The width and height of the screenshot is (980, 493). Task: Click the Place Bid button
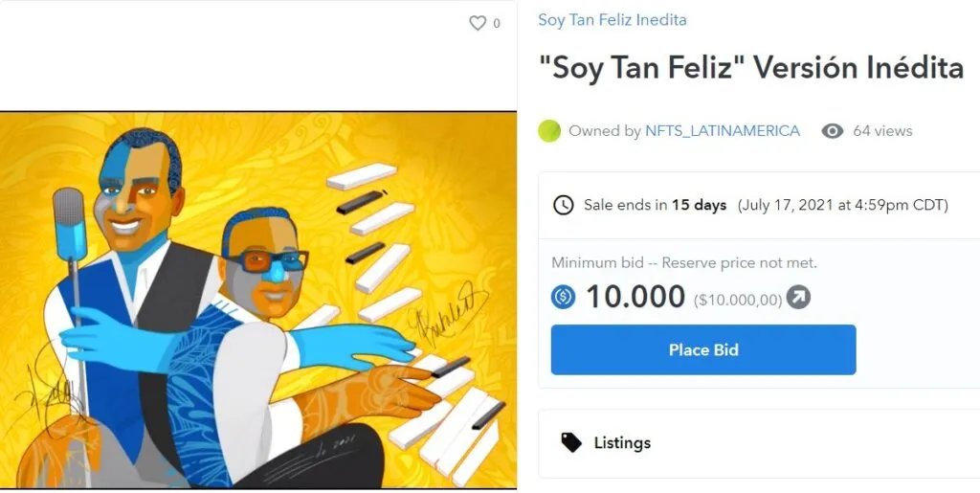click(x=703, y=350)
